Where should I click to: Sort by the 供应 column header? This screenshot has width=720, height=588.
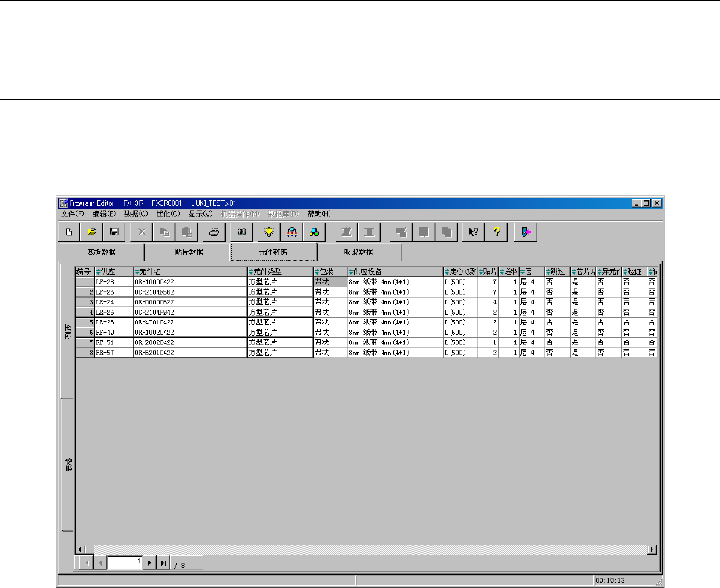(x=114, y=272)
